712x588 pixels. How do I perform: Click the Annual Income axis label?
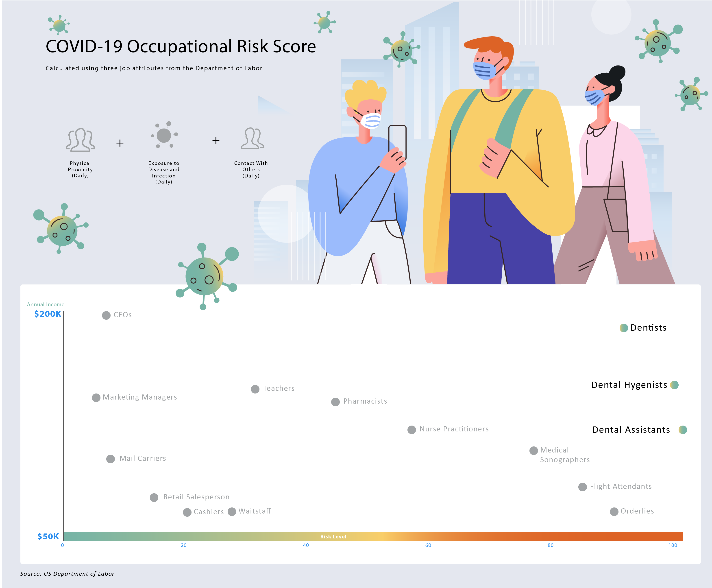(x=46, y=304)
